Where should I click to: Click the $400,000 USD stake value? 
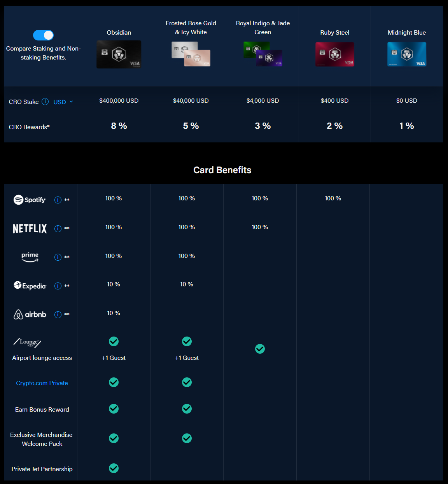(119, 101)
